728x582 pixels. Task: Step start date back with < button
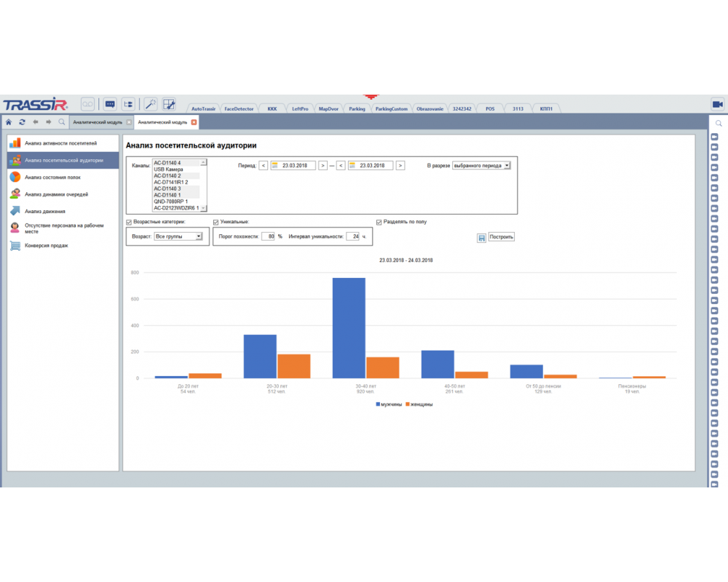tap(264, 166)
